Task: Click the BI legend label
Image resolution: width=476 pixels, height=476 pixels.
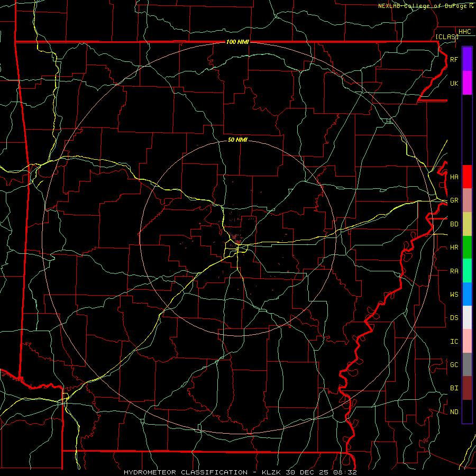Action: point(454,388)
